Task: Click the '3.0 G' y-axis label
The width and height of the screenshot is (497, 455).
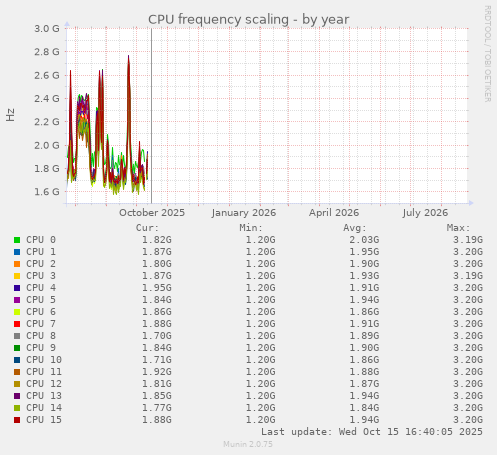Action: pos(47,29)
